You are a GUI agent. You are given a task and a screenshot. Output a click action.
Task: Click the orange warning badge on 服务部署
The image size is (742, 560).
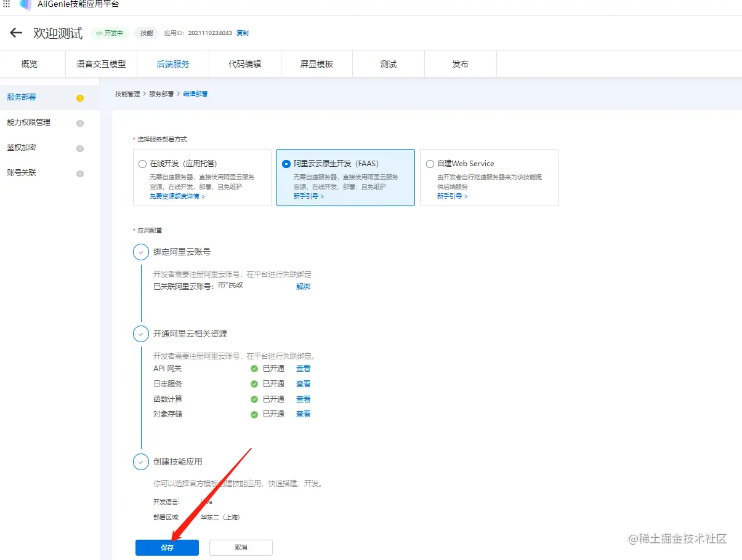coord(80,98)
